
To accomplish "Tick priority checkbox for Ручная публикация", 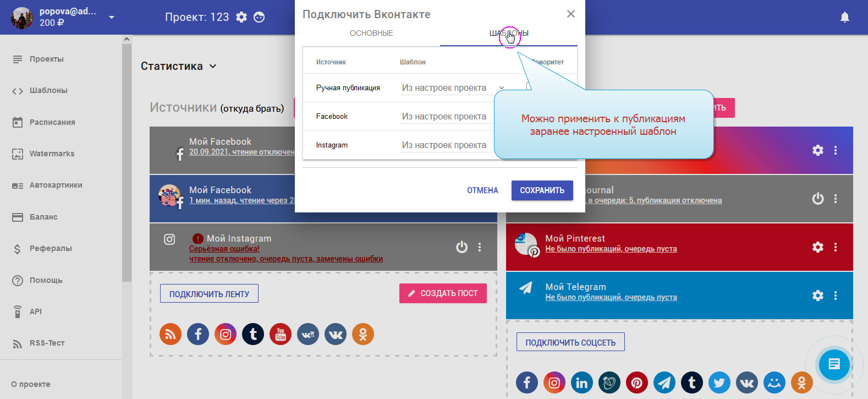I will 529,86.
